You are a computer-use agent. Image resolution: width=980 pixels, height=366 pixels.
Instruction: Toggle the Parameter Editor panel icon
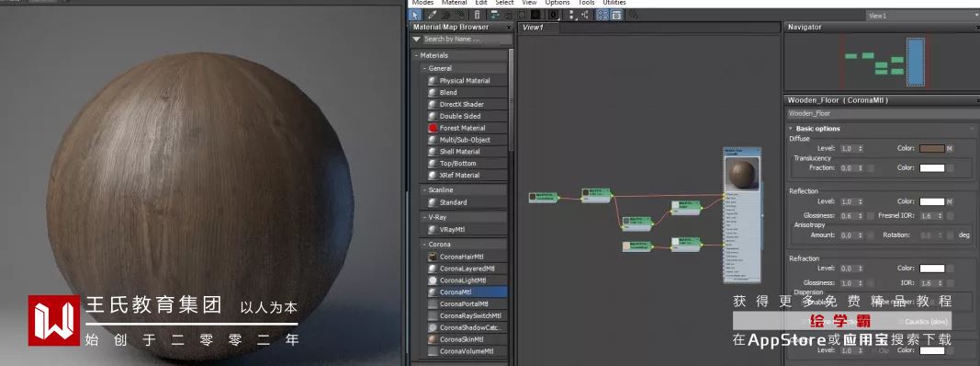(x=616, y=15)
